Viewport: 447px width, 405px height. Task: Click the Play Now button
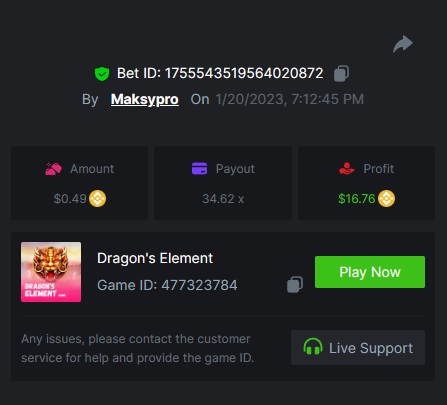tap(370, 272)
